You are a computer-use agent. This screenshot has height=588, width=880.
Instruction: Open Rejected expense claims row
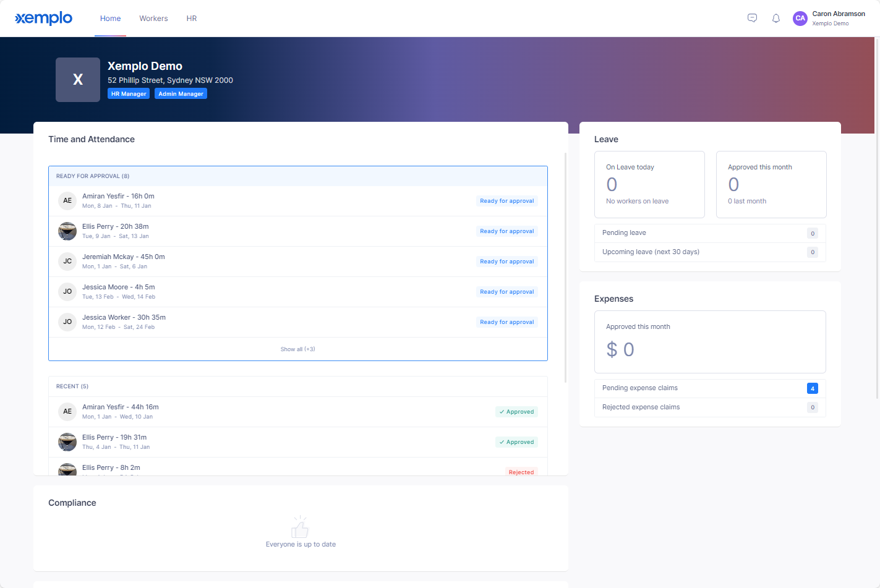click(710, 407)
